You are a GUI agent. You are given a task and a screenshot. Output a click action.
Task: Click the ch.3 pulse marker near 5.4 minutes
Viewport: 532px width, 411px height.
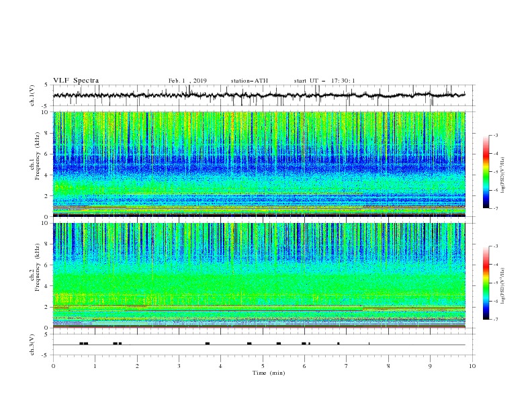279,344
